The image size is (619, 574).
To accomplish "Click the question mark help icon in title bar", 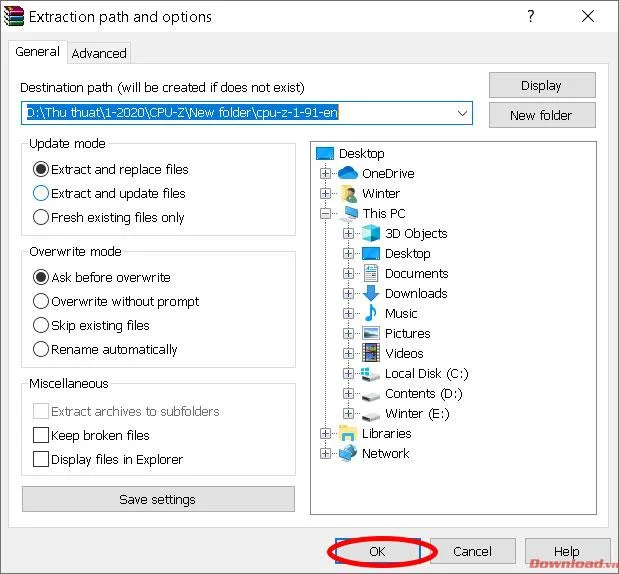I will point(531,16).
